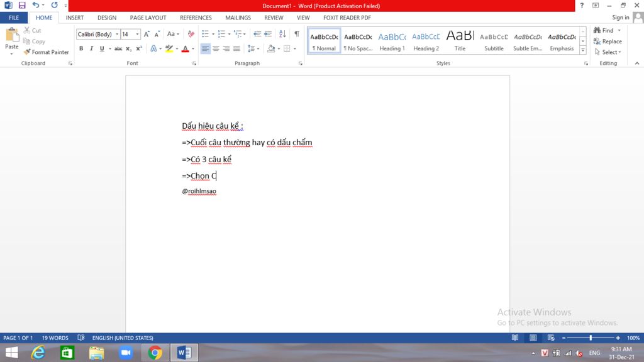Viewport: 644px width, 362px height.
Task: Expand the numbering list dropdown
Action: [x=229, y=34]
